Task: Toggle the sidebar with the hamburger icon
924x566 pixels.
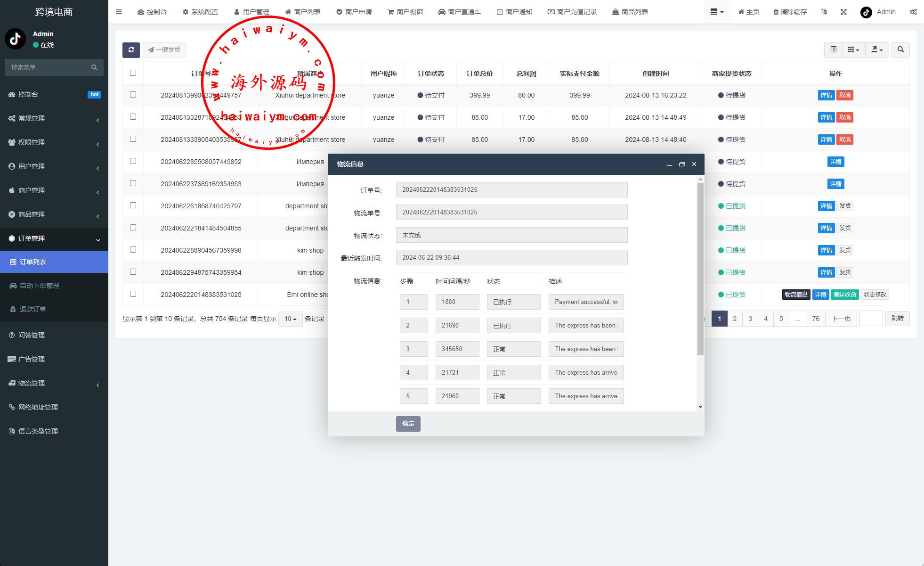Action: 119,12
